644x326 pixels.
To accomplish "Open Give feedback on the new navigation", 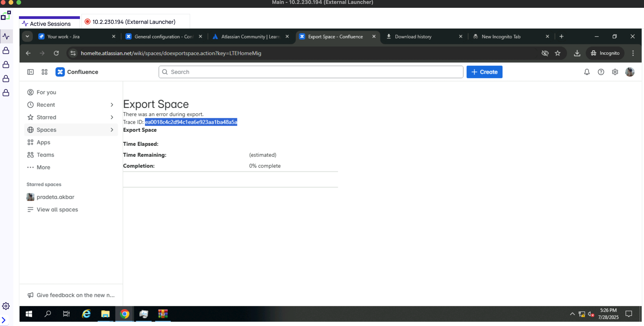I will click(x=71, y=295).
